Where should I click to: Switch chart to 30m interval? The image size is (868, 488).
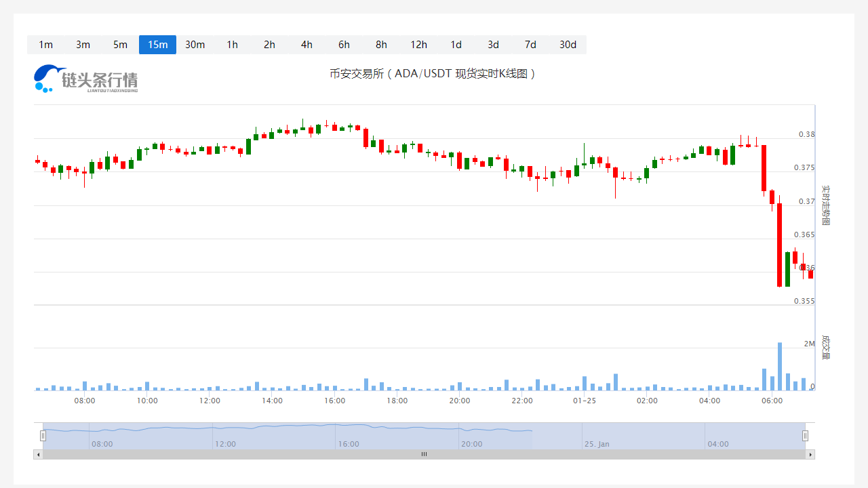195,45
